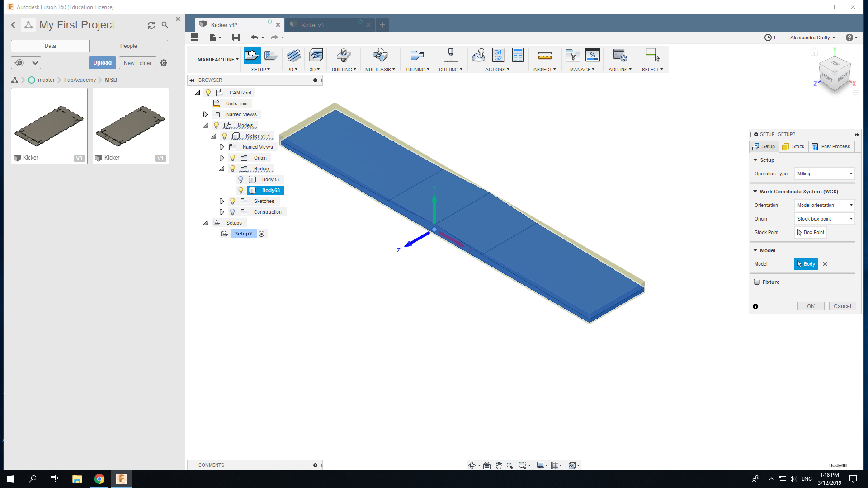Click the Turning operation icon

pos(417,56)
